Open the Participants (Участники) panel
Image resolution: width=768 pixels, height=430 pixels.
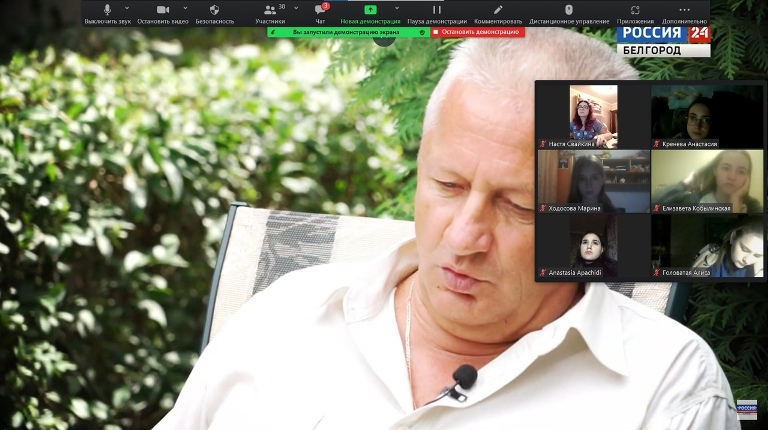[269, 11]
